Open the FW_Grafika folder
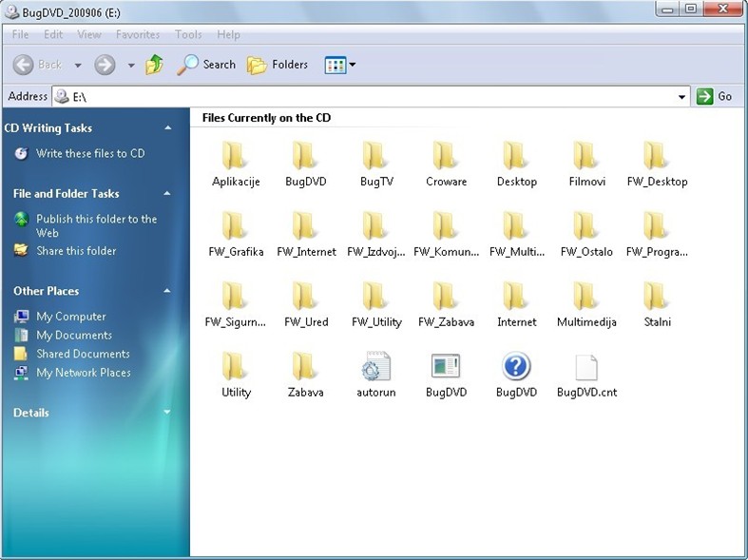The width and height of the screenshot is (748, 560). click(x=235, y=227)
